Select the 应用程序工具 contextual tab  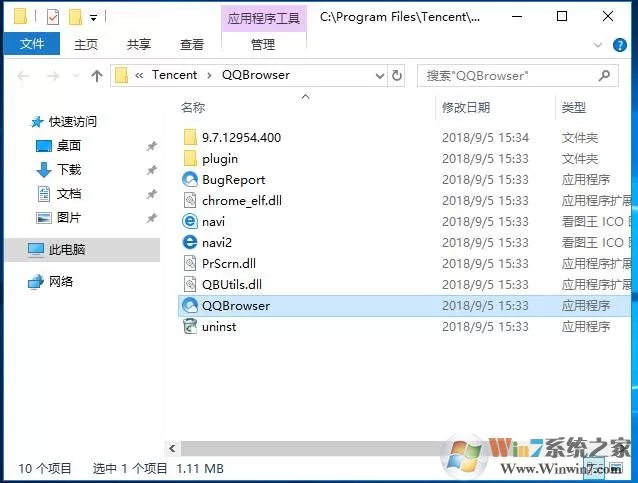pyautogui.click(x=264, y=18)
